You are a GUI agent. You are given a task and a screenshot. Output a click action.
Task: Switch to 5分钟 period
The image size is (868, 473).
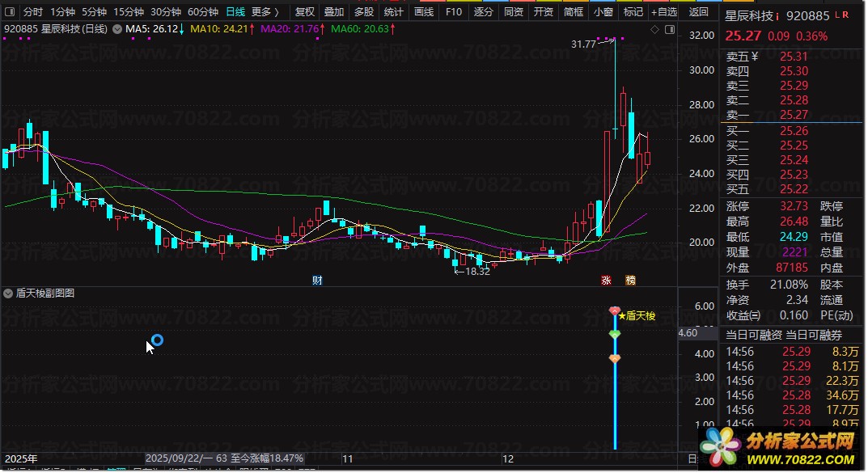click(x=94, y=11)
